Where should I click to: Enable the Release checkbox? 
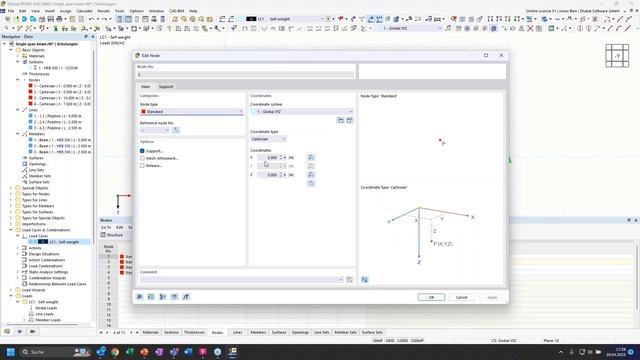point(142,166)
